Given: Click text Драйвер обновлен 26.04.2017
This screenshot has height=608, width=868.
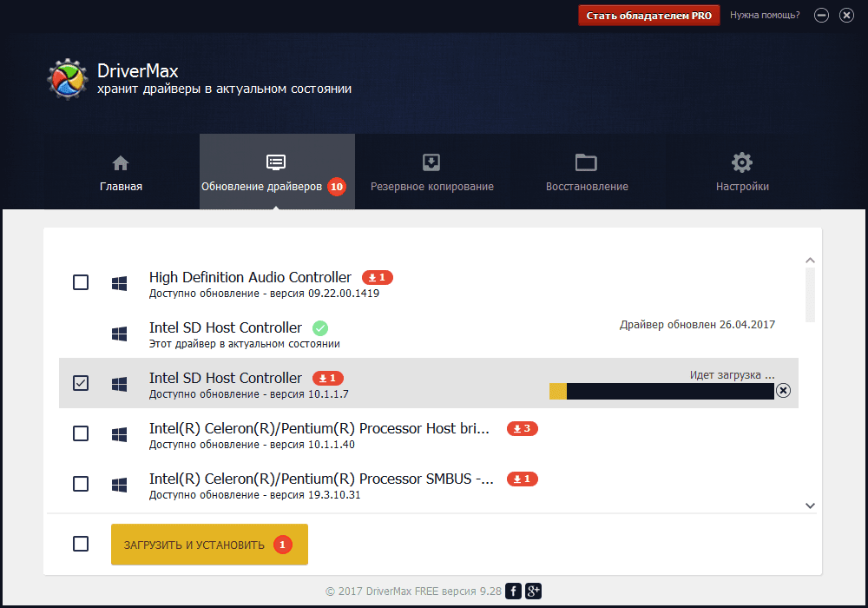Looking at the screenshot, I should (698, 325).
